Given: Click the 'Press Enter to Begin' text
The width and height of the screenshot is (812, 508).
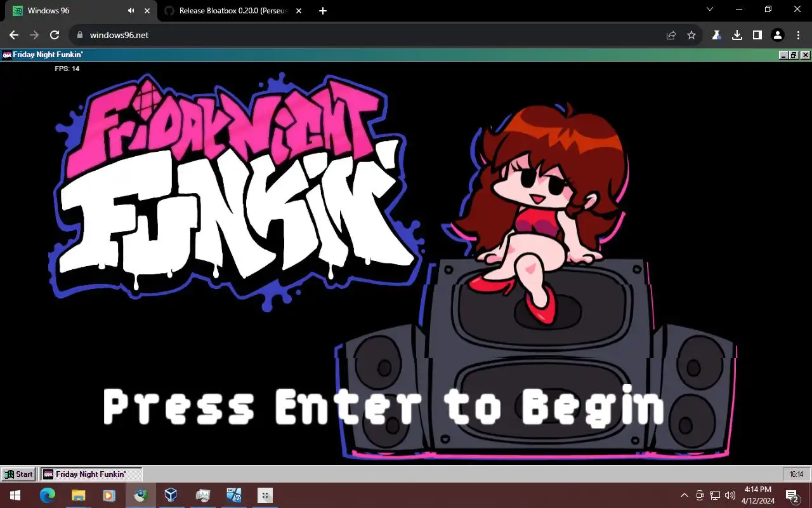Looking at the screenshot, I should pyautogui.click(x=384, y=406).
